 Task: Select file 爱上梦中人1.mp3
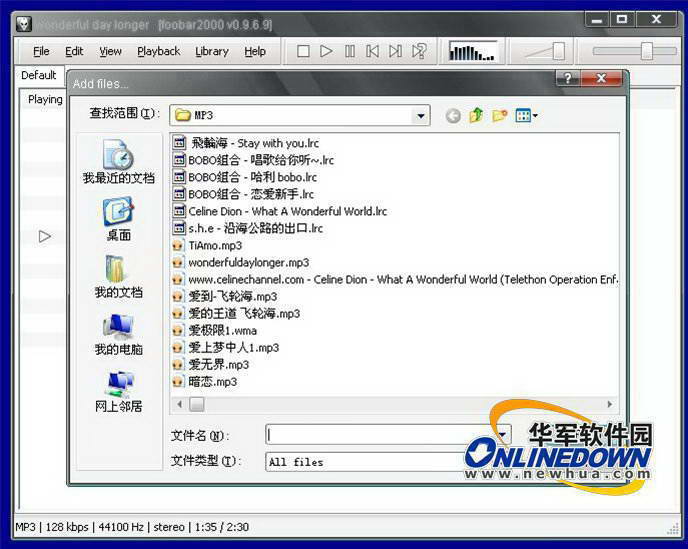[226, 348]
